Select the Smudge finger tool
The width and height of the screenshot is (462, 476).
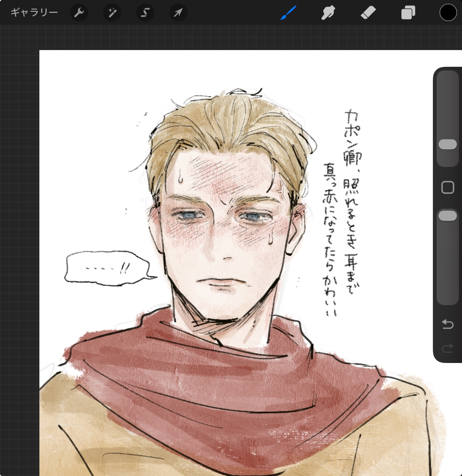tap(328, 13)
